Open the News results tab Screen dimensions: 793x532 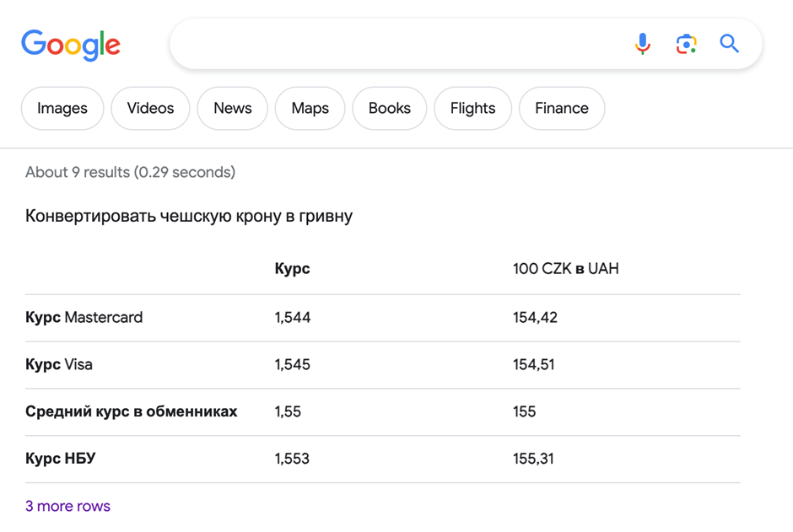pos(233,108)
